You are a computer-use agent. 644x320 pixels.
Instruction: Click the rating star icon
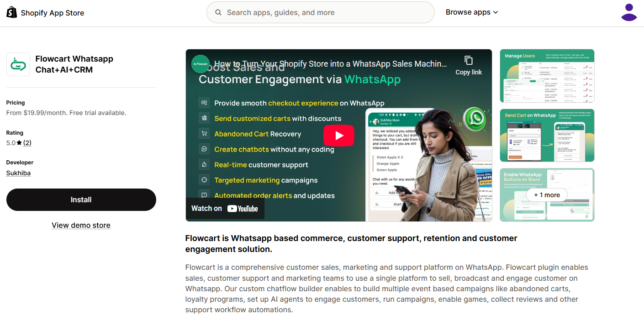tap(19, 143)
